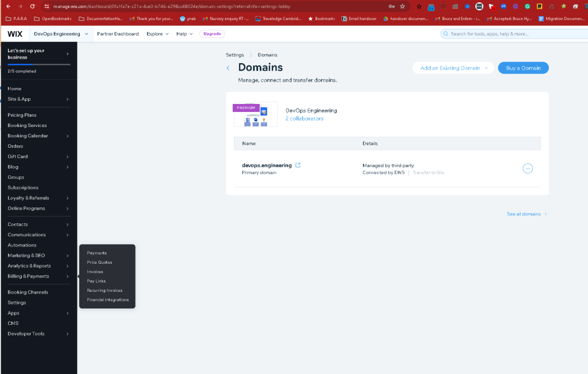Click the Transfer to Wix link

point(428,172)
